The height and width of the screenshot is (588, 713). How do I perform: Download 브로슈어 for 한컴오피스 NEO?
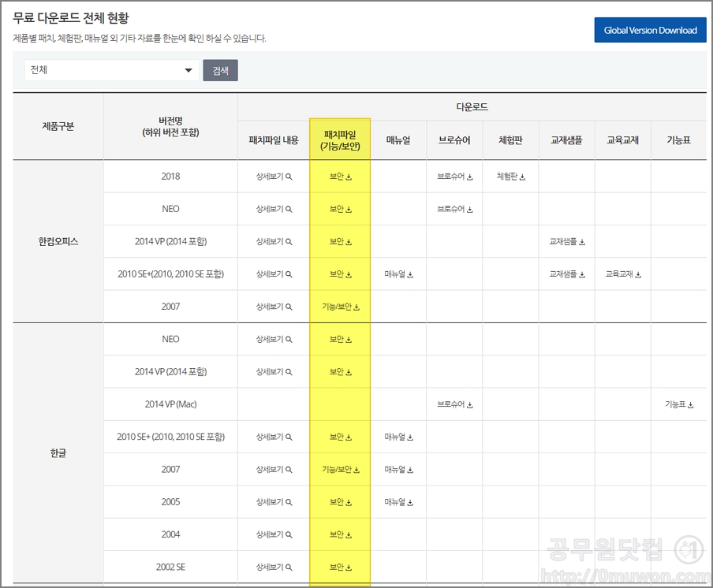pos(455,209)
